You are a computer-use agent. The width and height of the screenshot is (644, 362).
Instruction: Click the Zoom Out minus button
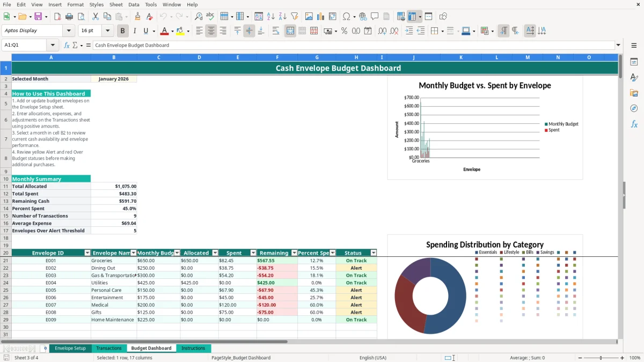tap(580, 358)
